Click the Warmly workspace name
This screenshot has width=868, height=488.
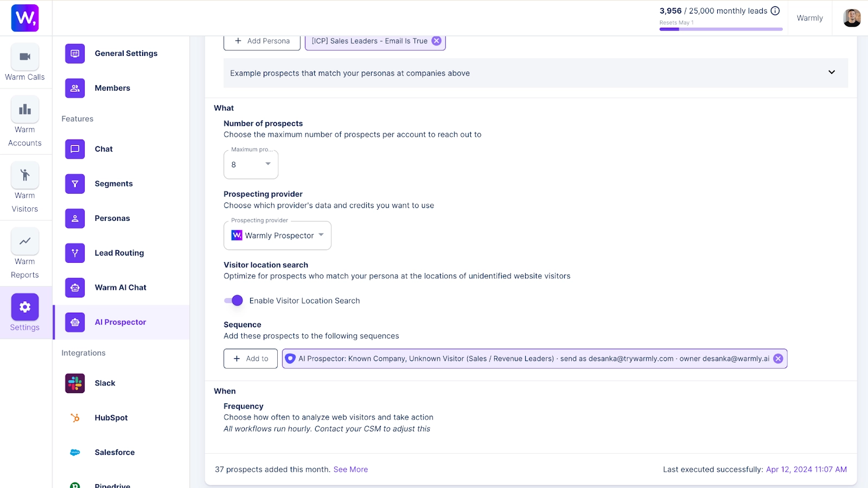[809, 18]
